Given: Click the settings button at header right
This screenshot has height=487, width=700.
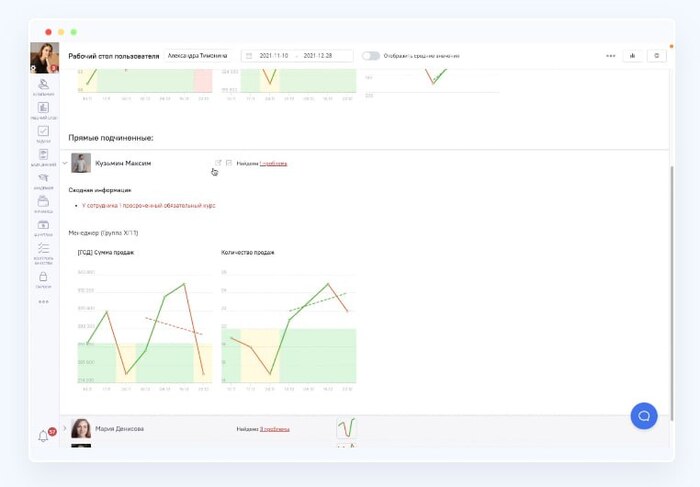Looking at the screenshot, I should (x=657, y=56).
